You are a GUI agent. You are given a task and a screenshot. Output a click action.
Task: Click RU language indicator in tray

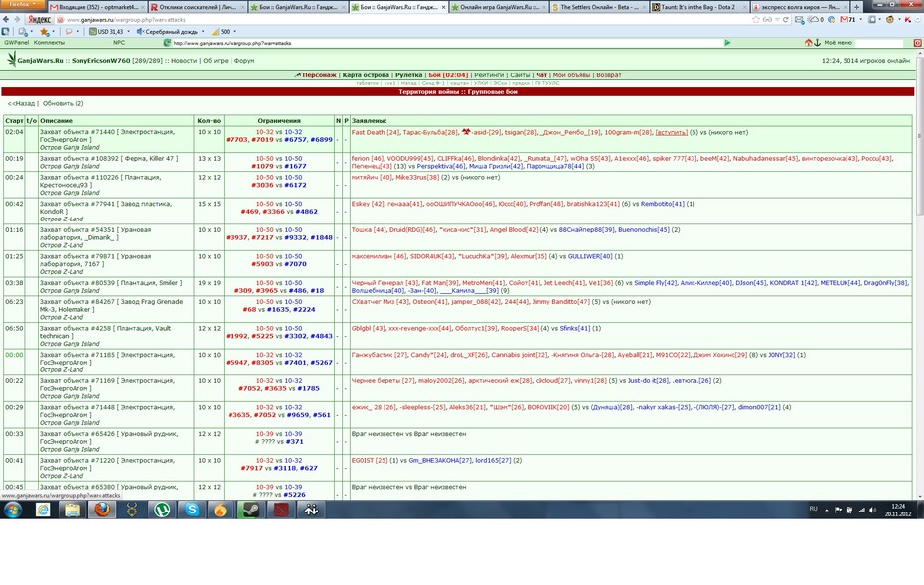pos(813,509)
